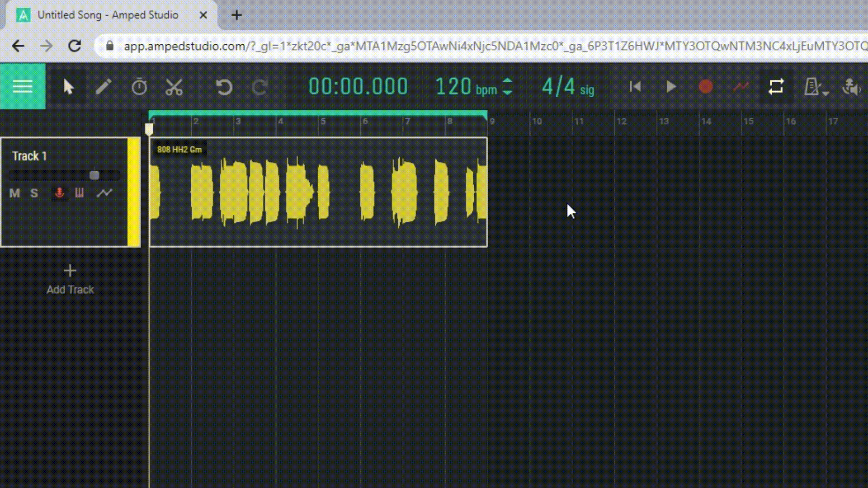Mute Track 1 with M button
The height and width of the screenshot is (488, 868).
click(14, 193)
